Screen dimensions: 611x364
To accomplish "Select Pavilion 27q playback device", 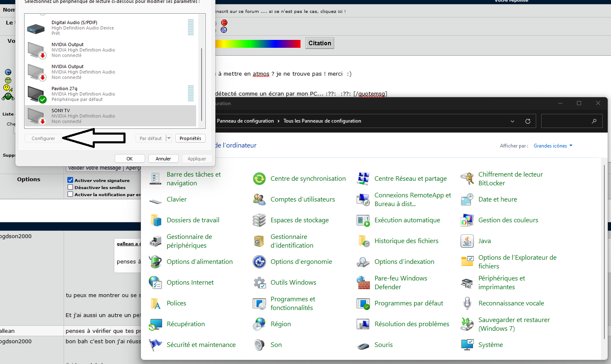I will point(110,94).
